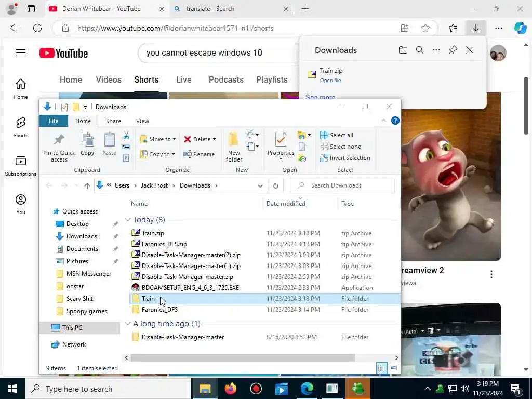Search downloads magnifier in Edge panel
The width and height of the screenshot is (532, 399).
pos(420,50)
